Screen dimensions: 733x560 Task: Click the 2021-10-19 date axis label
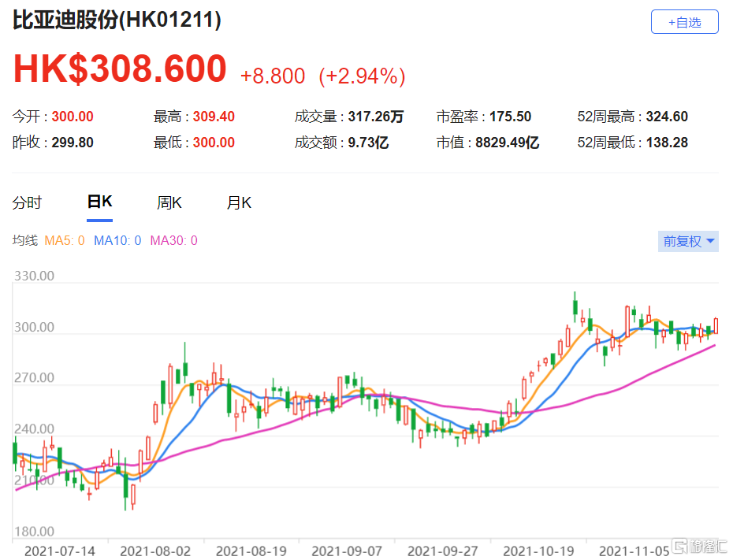(x=538, y=551)
